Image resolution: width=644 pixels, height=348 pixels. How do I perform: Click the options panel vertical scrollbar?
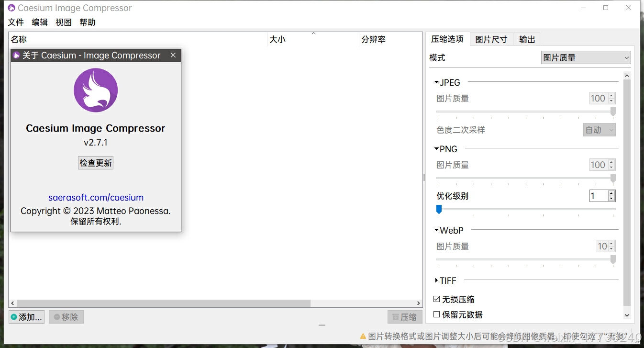click(627, 192)
